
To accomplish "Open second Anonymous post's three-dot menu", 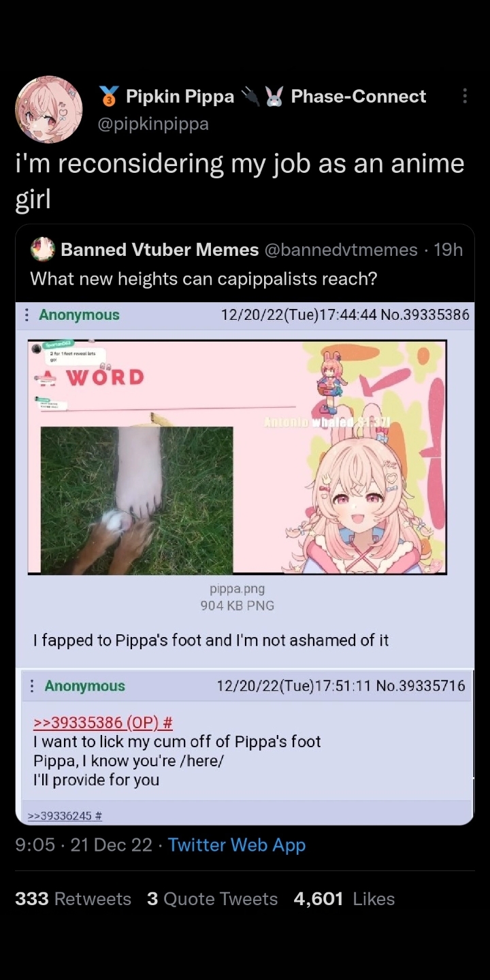I will point(32,686).
